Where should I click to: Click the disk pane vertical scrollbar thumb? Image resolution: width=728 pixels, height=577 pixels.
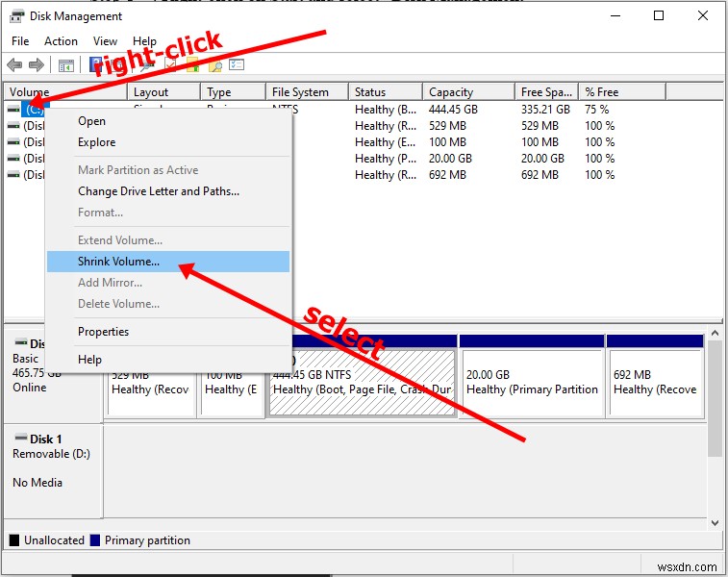click(715, 399)
